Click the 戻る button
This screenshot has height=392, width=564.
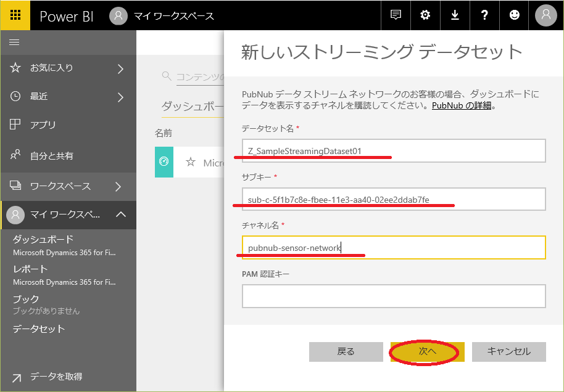(346, 352)
